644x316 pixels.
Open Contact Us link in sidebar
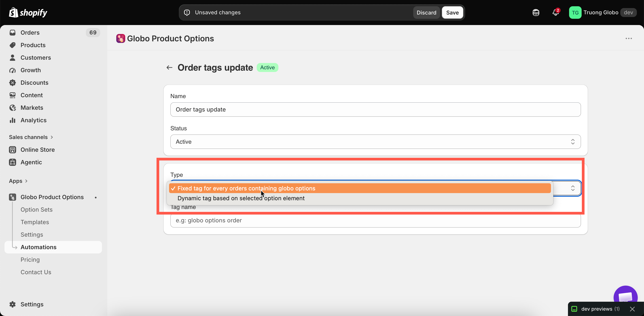(x=36, y=272)
